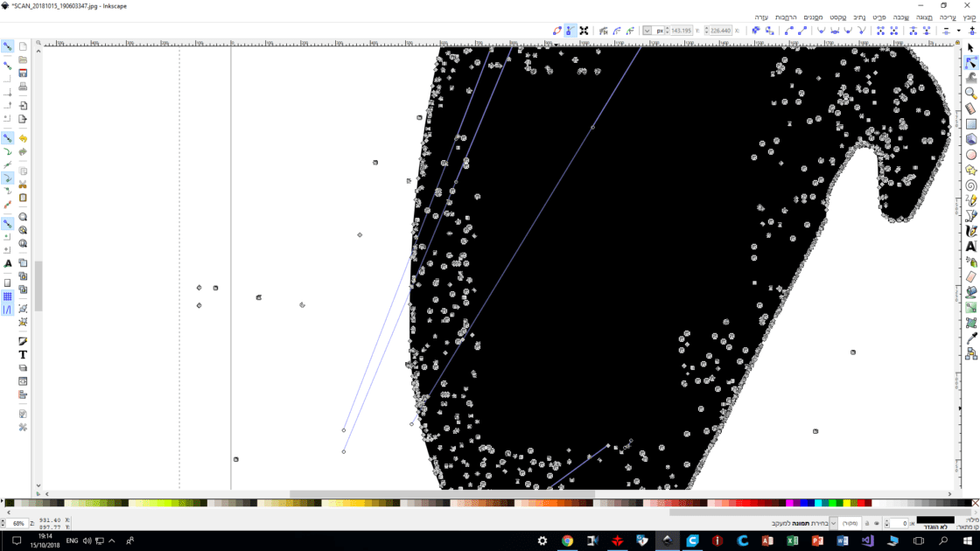Image resolution: width=980 pixels, height=551 pixels.
Task: Toggle snap to cusp nodes
Action: tap(8, 178)
